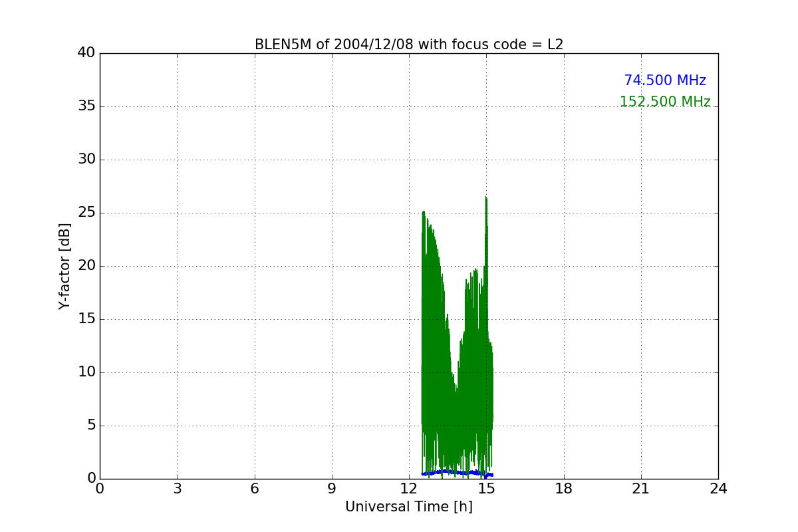Click the x-axis tick label '9'

[x=332, y=489]
